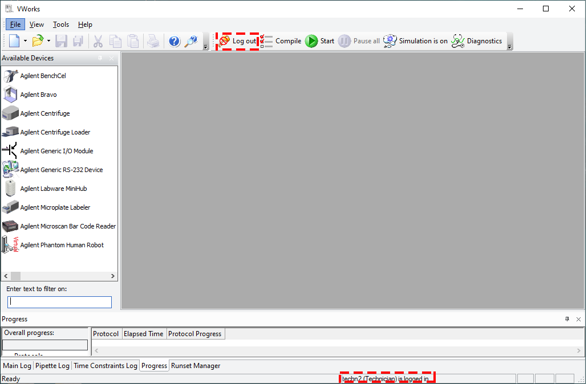Click the progress table scroll right arrow
The height and width of the screenshot is (384, 588).
pos(579,350)
